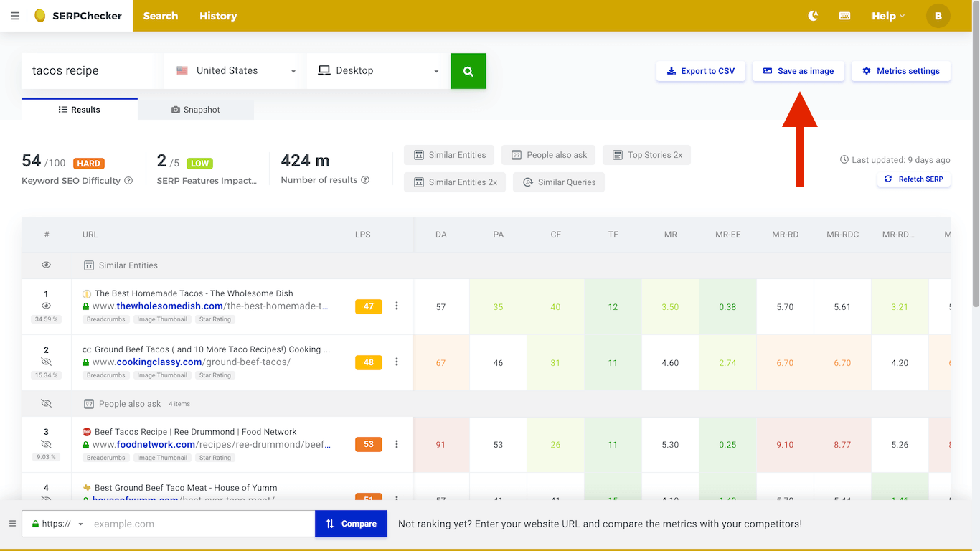Click the Similar Queries feature chip

point(559,182)
